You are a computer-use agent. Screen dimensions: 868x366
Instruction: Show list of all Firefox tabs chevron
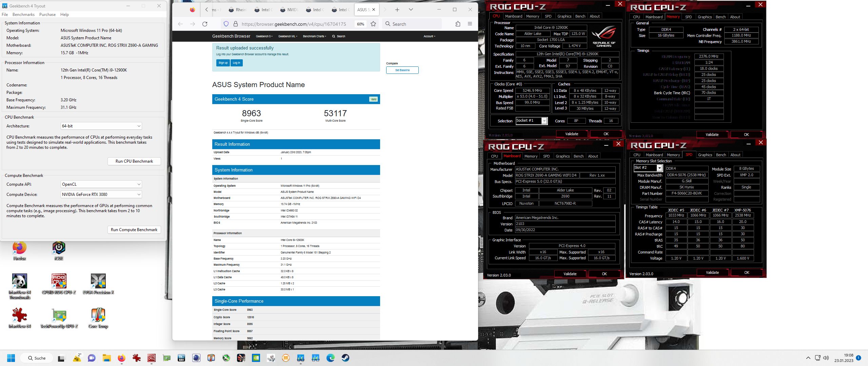tap(411, 9)
